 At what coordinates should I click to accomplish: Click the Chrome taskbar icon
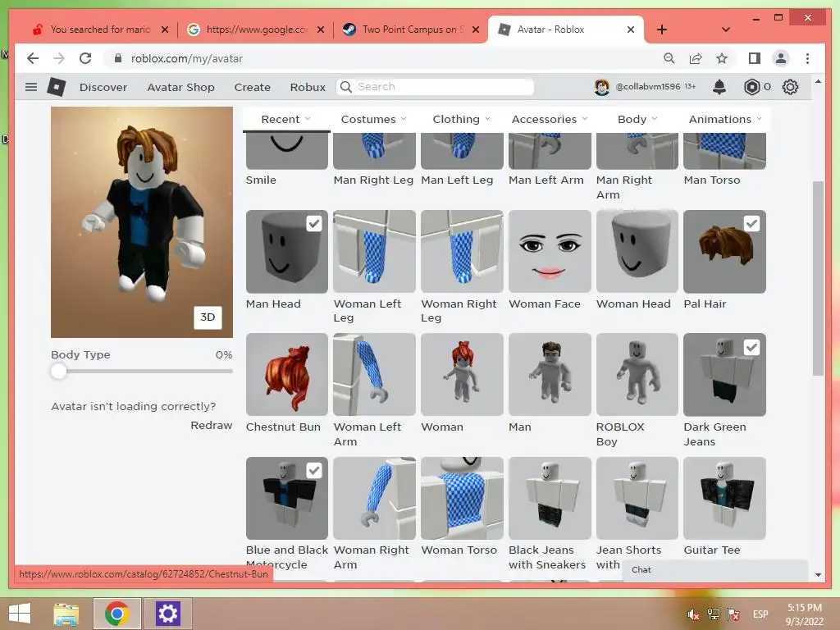tap(117, 614)
